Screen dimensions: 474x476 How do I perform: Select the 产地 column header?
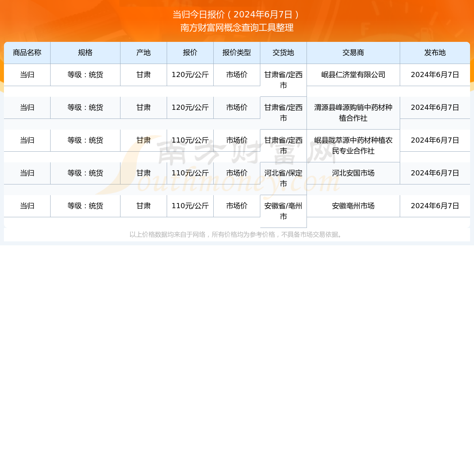click(143, 53)
